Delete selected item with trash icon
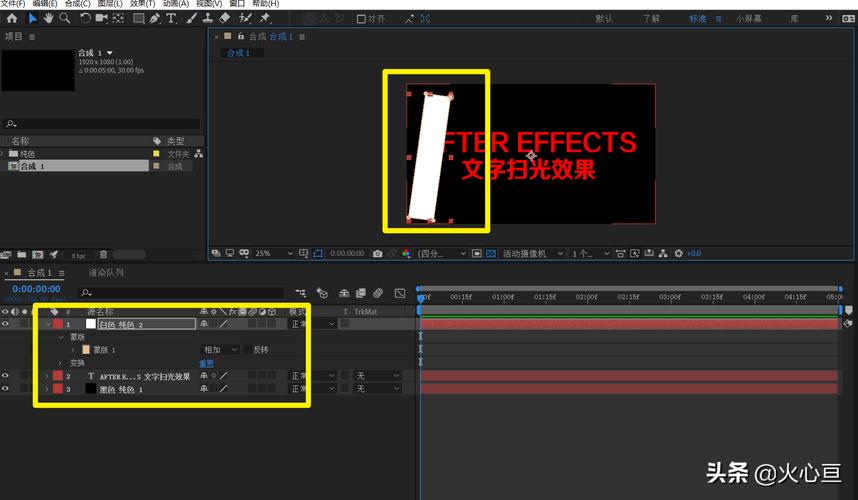 [x=103, y=254]
